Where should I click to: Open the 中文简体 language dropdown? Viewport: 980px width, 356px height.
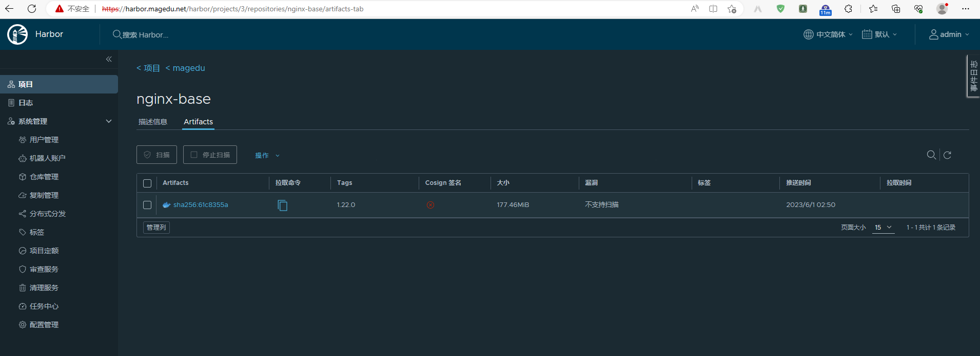pos(828,34)
